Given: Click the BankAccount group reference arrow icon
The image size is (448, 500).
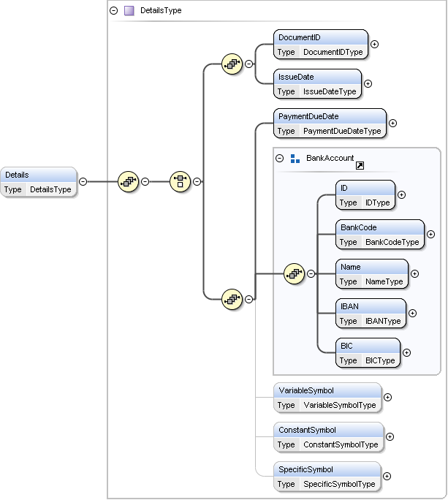Looking at the screenshot, I should coord(360,165).
